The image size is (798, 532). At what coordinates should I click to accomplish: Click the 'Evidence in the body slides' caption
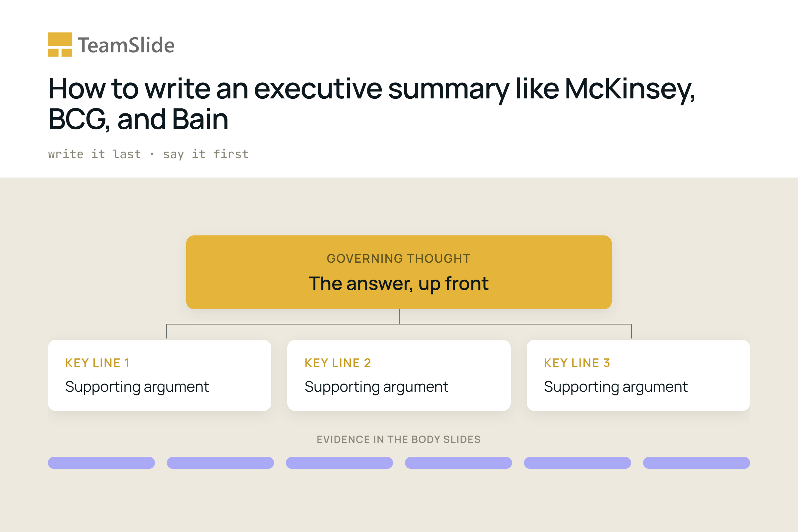[x=399, y=439]
